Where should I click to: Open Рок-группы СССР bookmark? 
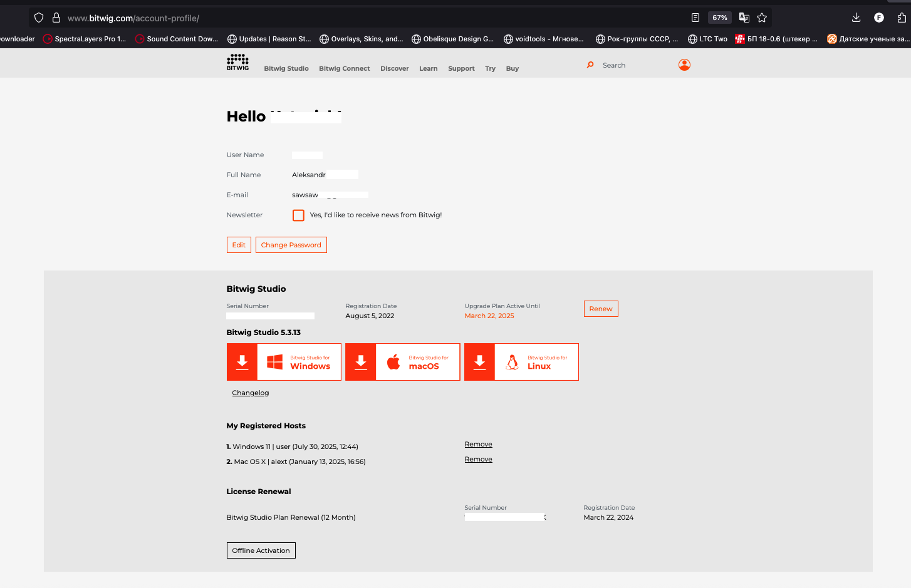point(637,39)
